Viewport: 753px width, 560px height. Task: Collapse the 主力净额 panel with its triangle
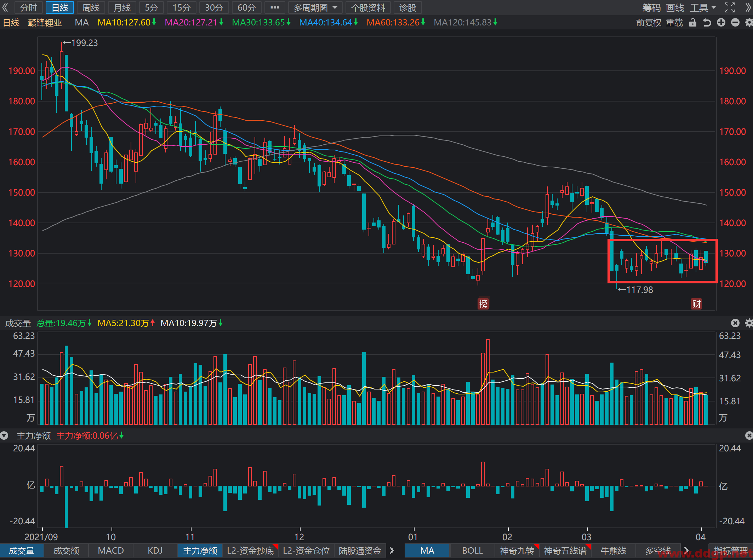4,435
